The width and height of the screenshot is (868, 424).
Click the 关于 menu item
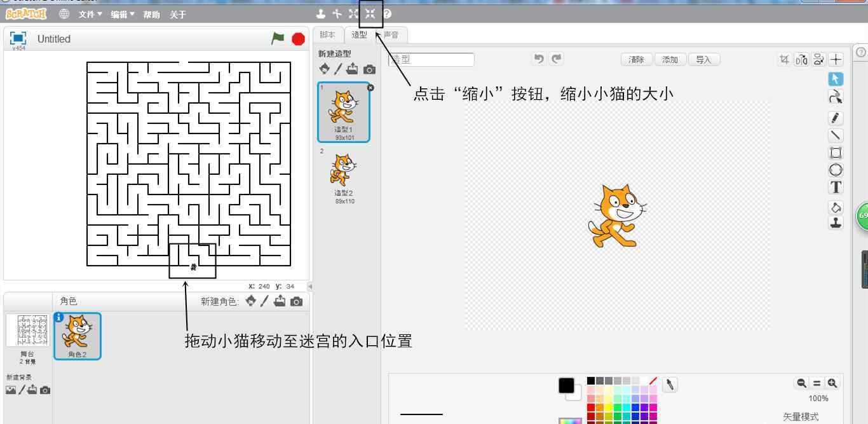pos(178,14)
